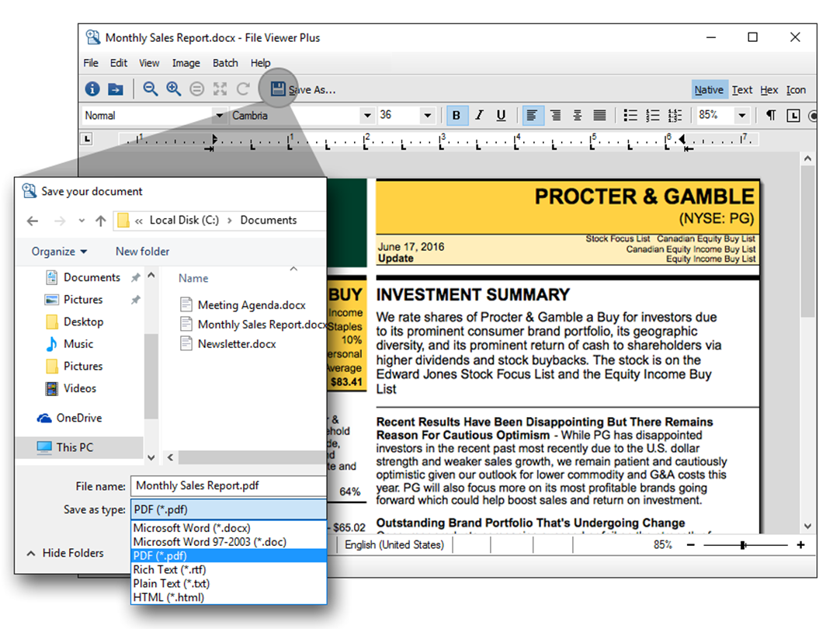Align text left

click(532, 115)
